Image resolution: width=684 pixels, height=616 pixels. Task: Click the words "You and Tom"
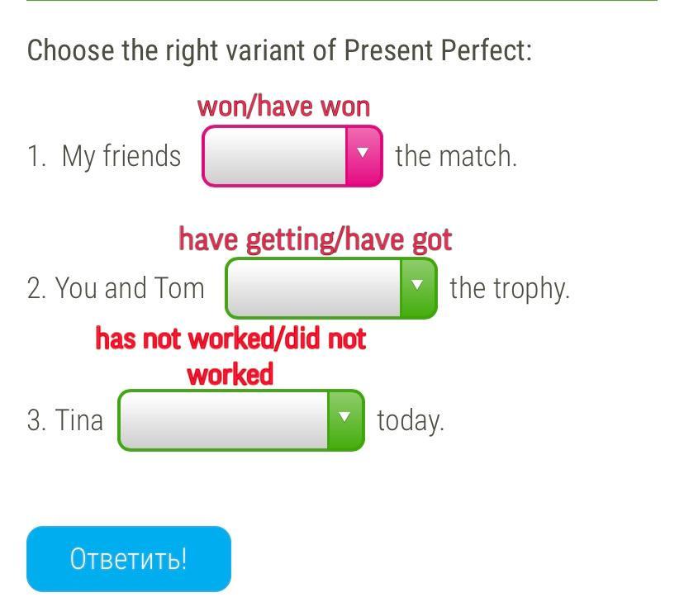[x=129, y=288]
